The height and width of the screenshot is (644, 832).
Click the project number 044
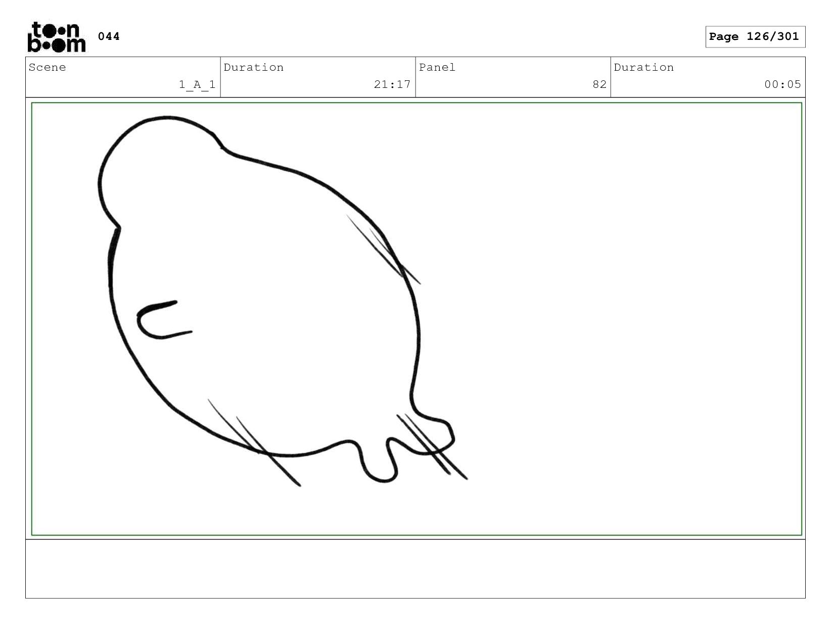point(109,36)
